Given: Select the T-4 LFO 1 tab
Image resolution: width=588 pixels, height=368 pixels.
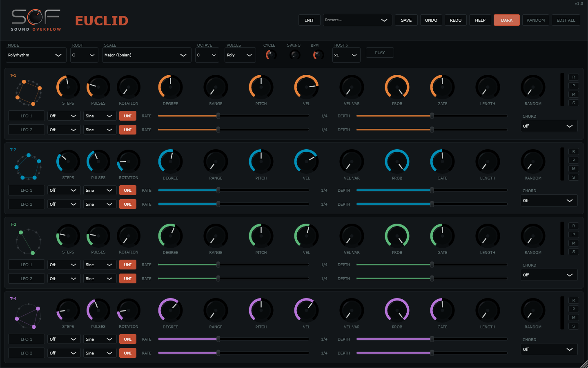Looking at the screenshot, I should pyautogui.click(x=27, y=339).
